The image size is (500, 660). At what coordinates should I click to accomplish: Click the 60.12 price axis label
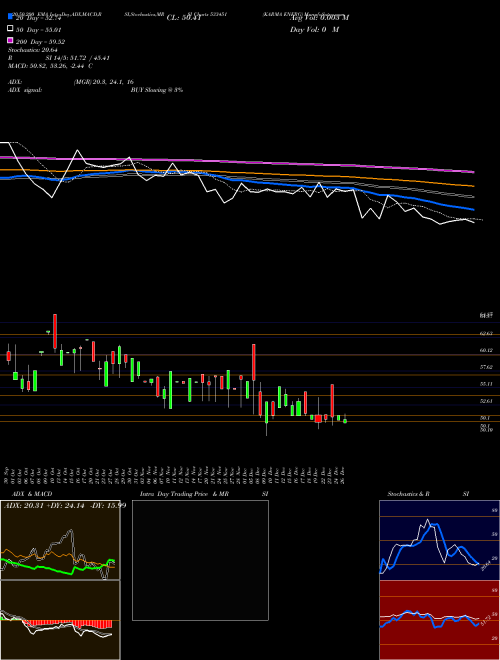click(486, 350)
